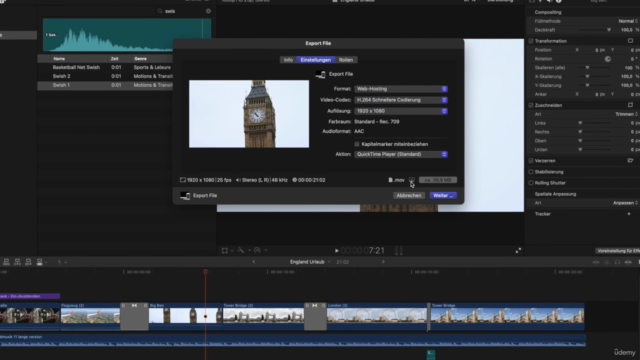
Task: Go back in timeline history arrow
Action: click(253, 262)
